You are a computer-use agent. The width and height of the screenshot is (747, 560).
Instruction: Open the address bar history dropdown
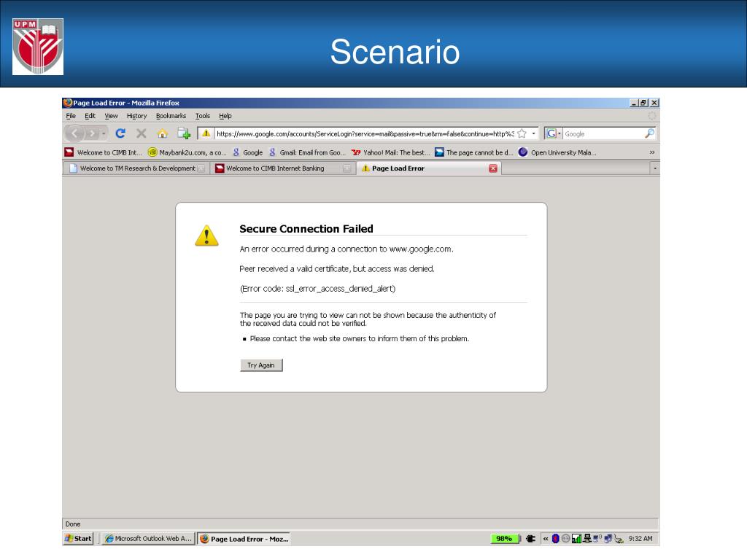point(533,134)
